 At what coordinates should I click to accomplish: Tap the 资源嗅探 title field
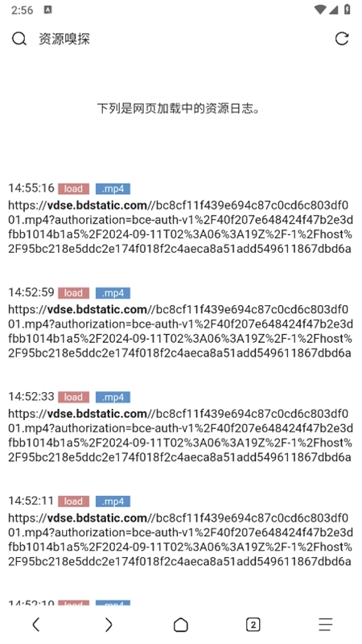coord(64,39)
